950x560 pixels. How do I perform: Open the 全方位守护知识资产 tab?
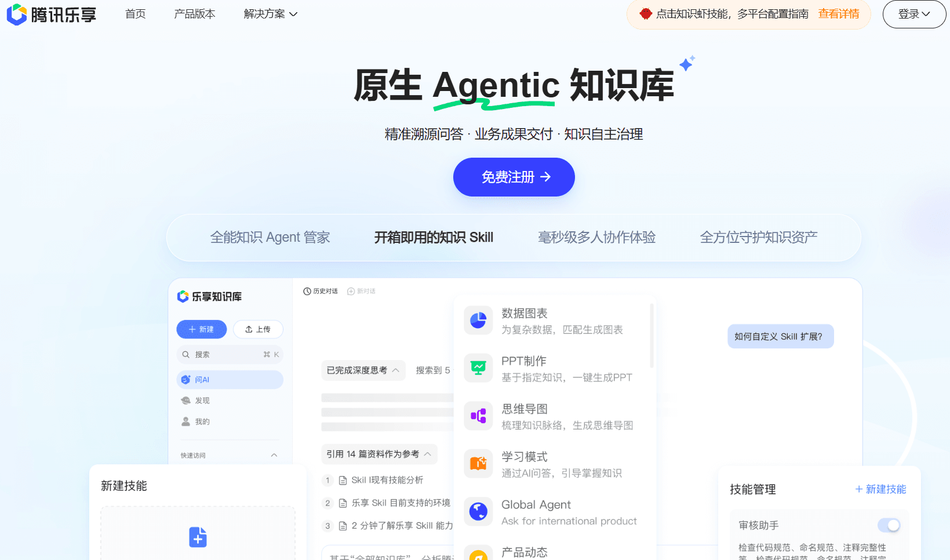[x=759, y=237]
